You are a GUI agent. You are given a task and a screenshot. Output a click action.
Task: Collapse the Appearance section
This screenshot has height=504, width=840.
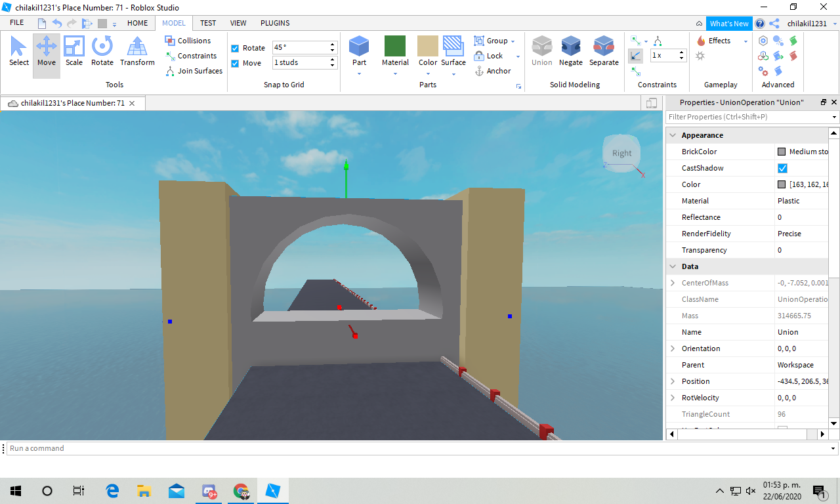click(673, 135)
